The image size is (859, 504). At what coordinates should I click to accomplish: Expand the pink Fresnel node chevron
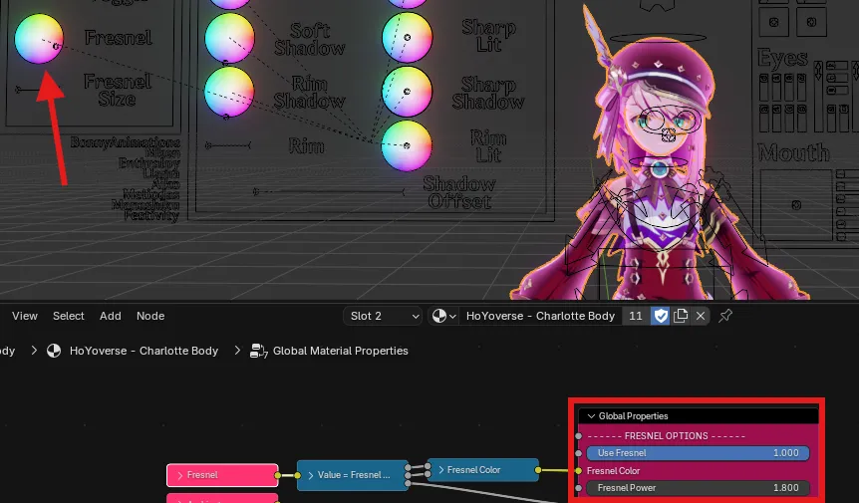point(179,475)
